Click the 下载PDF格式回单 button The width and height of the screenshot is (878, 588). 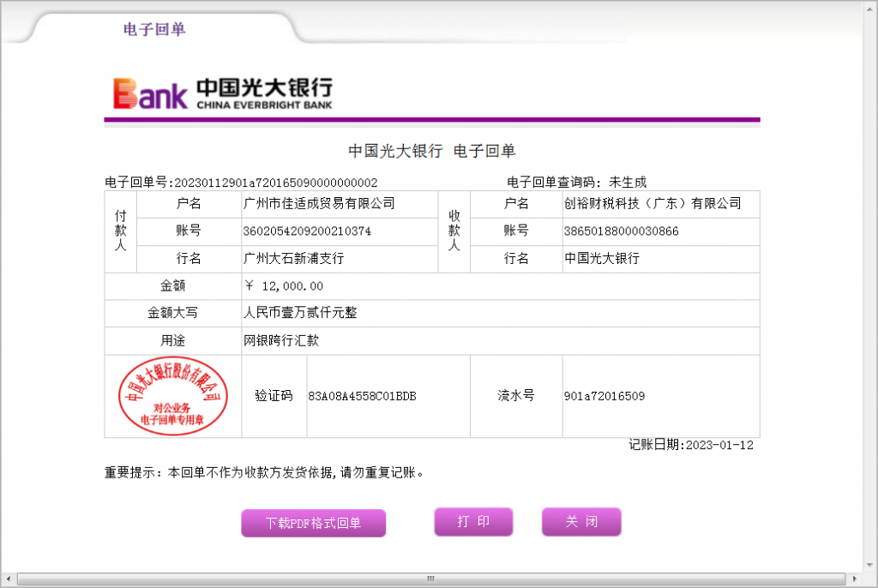pos(314,523)
